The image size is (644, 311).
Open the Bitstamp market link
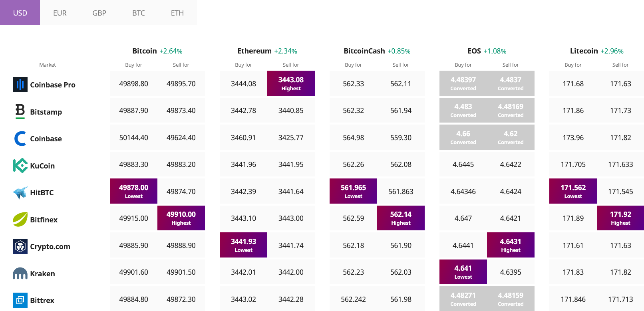pos(46,112)
